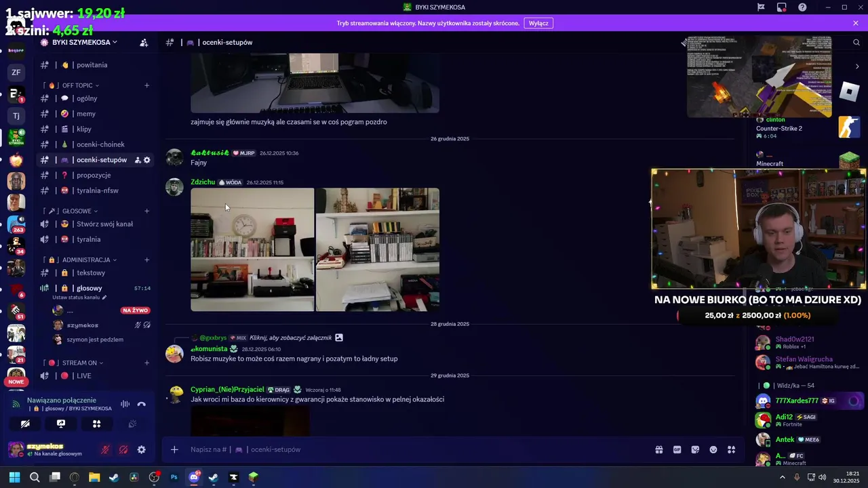Open the ogólny channel

pyautogui.click(x=96, y=98)
